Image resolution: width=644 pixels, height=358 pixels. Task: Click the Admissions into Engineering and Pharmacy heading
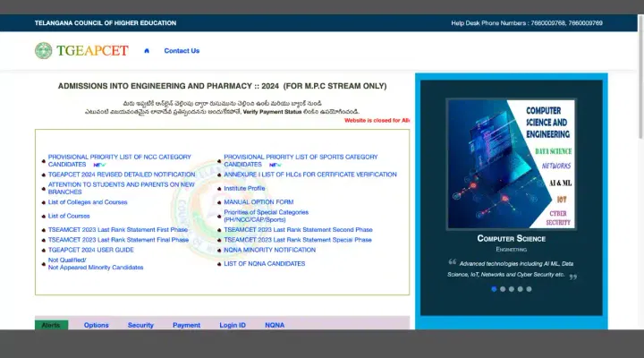pos(222,86)
